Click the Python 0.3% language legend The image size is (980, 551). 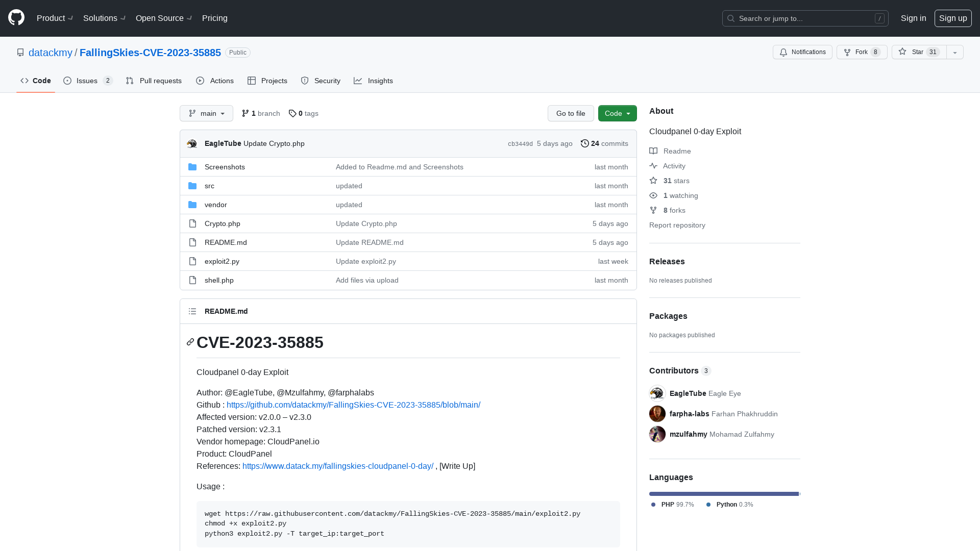[730, 505]
